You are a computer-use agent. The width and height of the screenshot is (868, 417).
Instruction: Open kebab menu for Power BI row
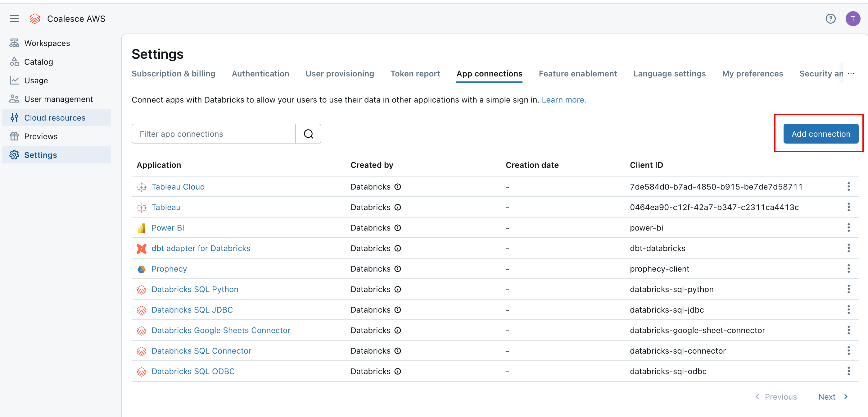848,228
